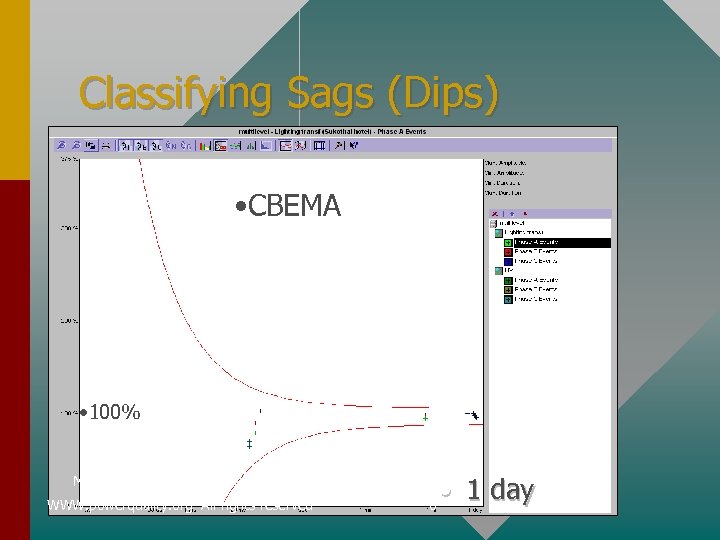Viewport: 720px width, 540px height.
Task: Toggle the first phase button in toolbar
Action: click(x=125, y=146)
